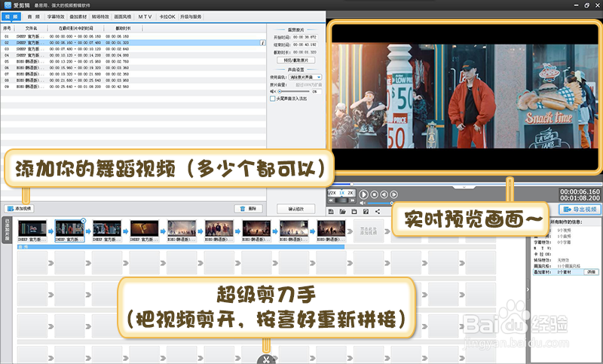Select the 视频 tab
The width and height of the screenshot is (603, 364).
[x=11, y=17]
